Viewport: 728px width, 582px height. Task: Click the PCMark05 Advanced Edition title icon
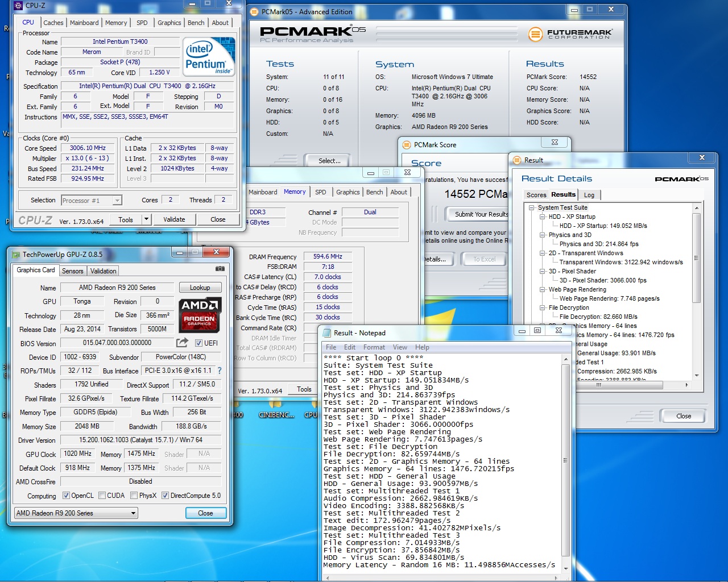coord(254,11)
